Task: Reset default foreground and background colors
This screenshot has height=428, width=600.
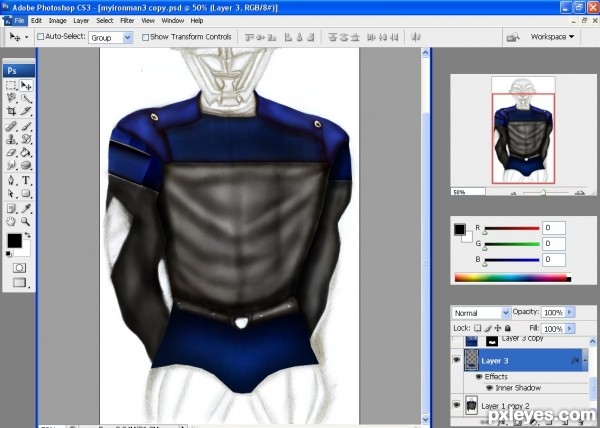Action: 8,254
